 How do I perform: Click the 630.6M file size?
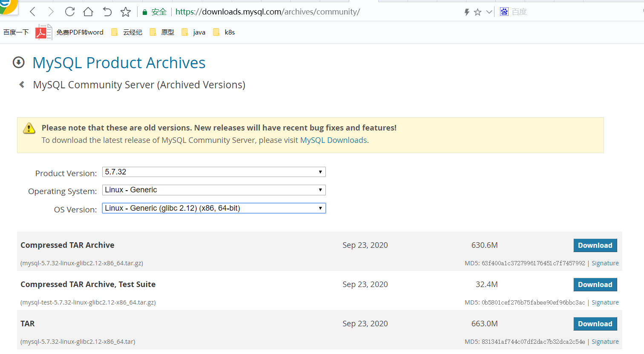coord(484,245)
